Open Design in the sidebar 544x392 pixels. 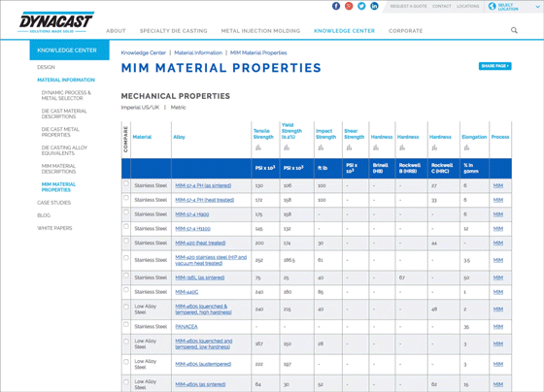46,67
